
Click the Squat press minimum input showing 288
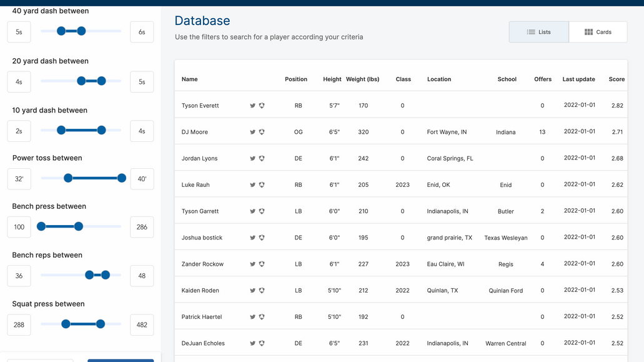coord(18,324)
